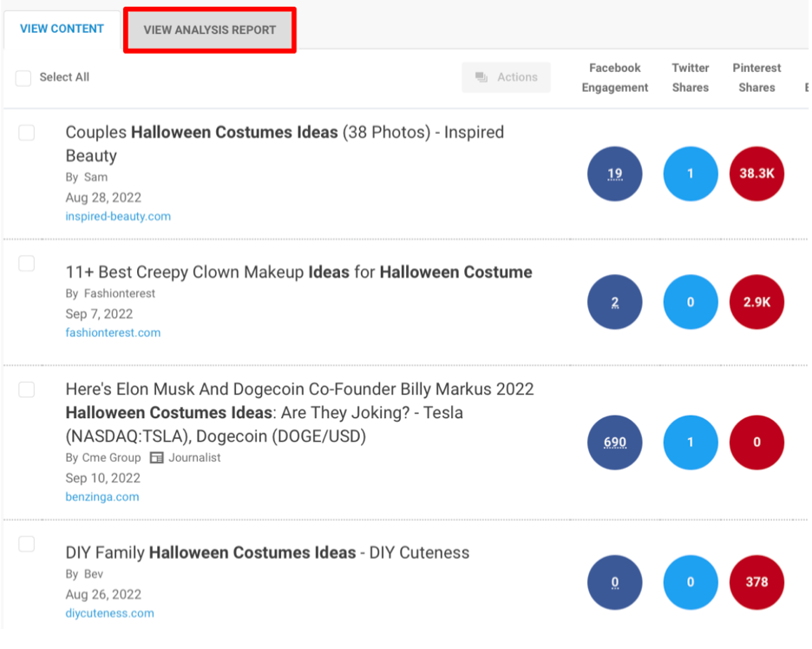
Task: Click Twitter shares circle for Creepy Clown article
Action: tap(691, 303)
